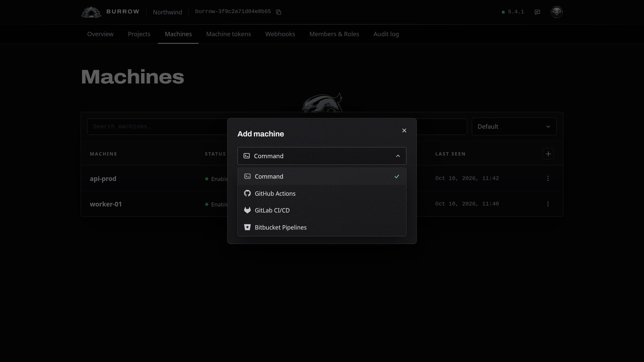This screenshot has width=644, height=362.
Task: Click the Oct 10, 2026, 11:42 timestamp
Action: coord(467,178)
